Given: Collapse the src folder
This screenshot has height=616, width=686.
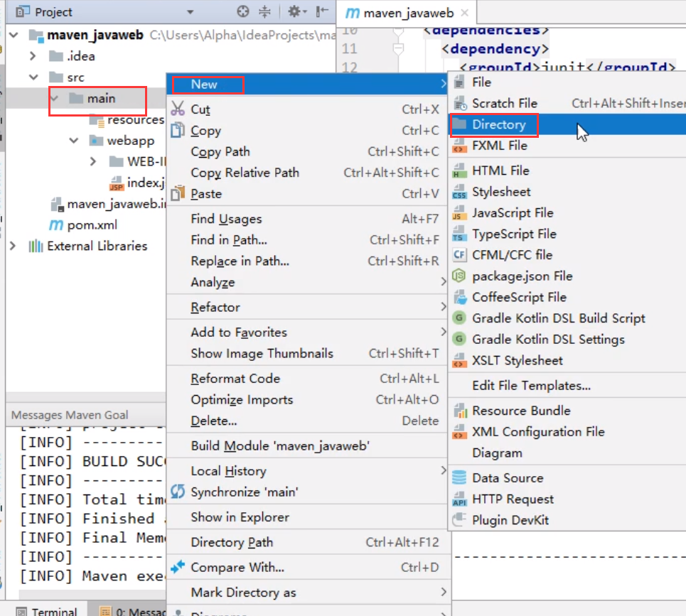Looking at the screenshot, I should [33, 77].
